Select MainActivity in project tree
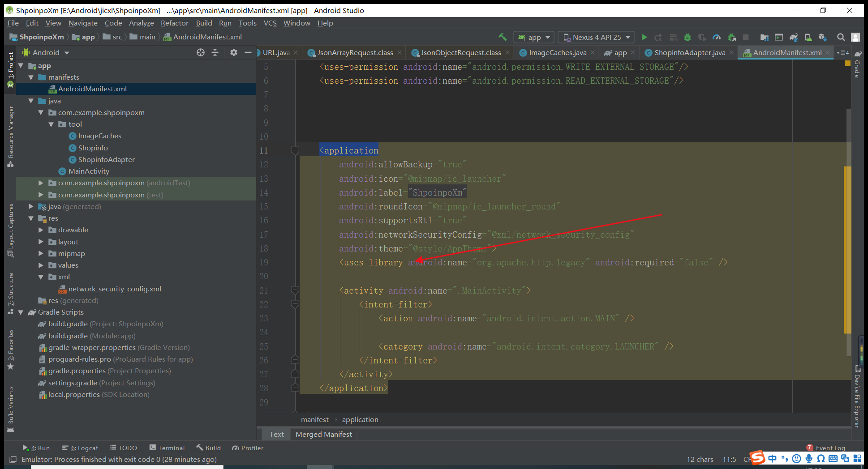The image size is (868, 469). pyautogui.click(x=89, y=171)
